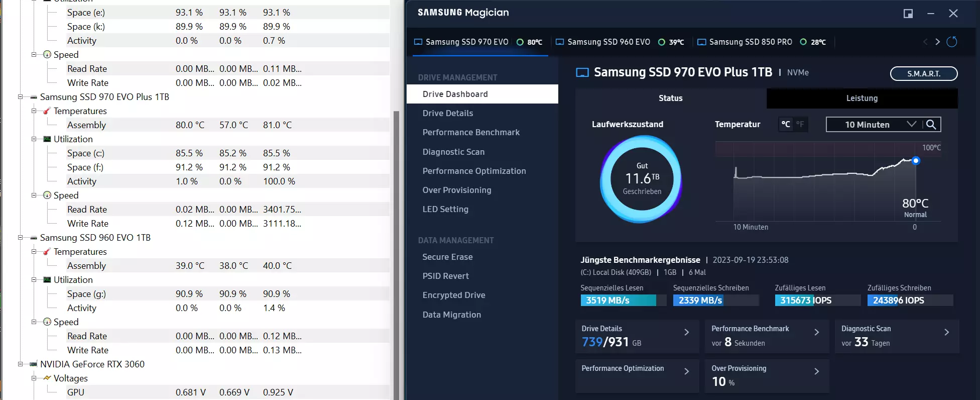Click the Samsung Magician restore-window icon
This screenshot has height=400, width=980.
908,14
